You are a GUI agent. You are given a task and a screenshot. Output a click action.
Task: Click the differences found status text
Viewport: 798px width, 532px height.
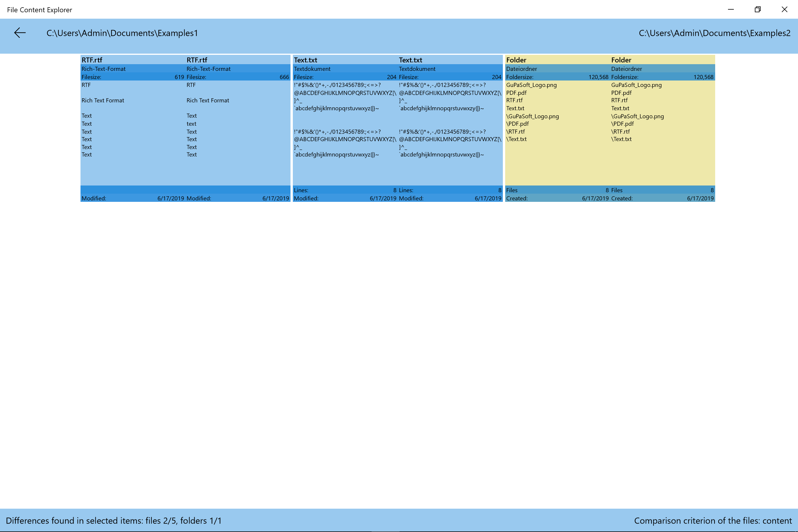tap(114, 521)
